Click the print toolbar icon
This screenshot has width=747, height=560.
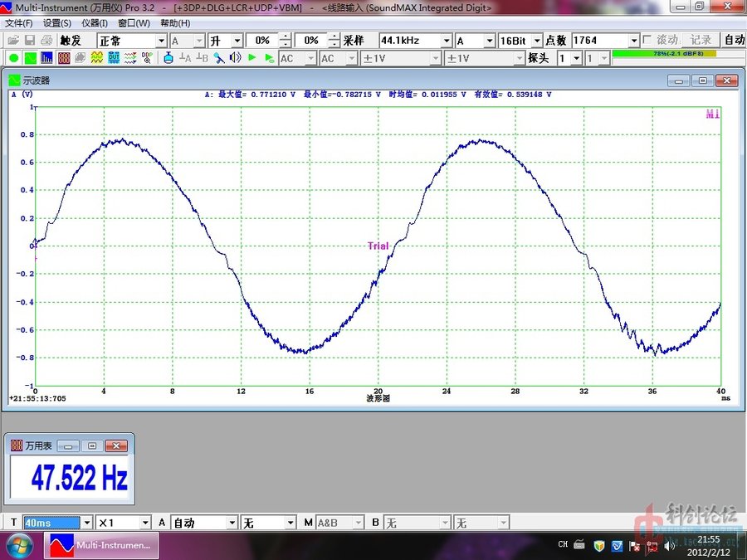(x=46, y=41)
